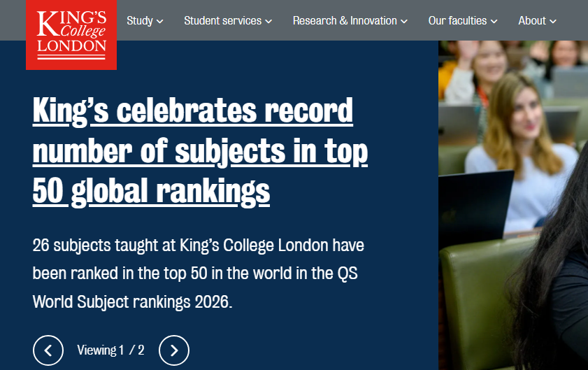This screenshot has height=370, width=588.
Task: Click the "26 subjects taught" summary paragraph
Action: (x=199, y=273)
